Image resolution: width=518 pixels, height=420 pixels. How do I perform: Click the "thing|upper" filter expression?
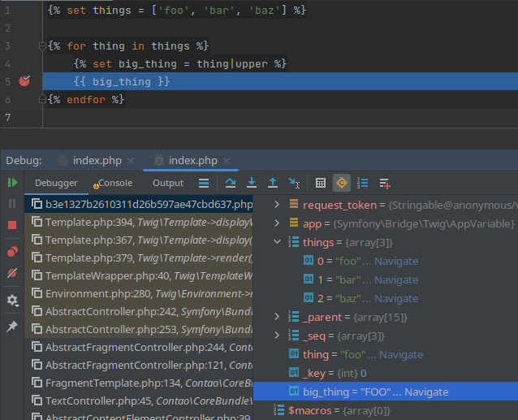232,64
